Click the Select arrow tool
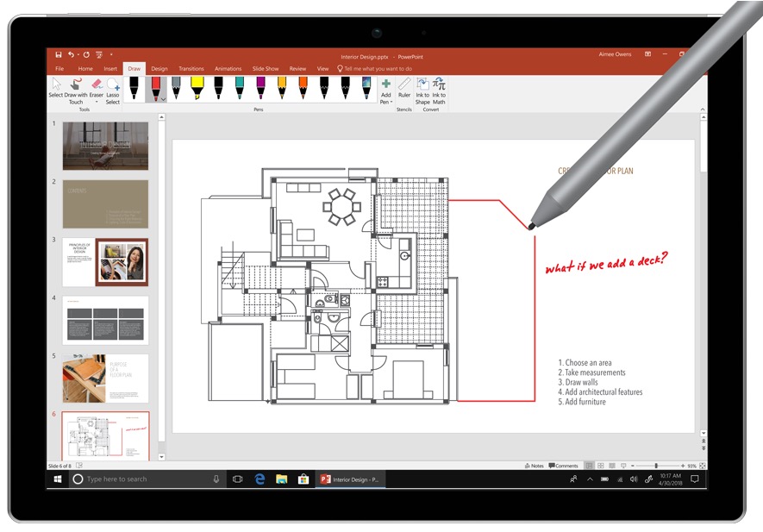This screenshot has height=532, width=763. [x=56, y=88]
